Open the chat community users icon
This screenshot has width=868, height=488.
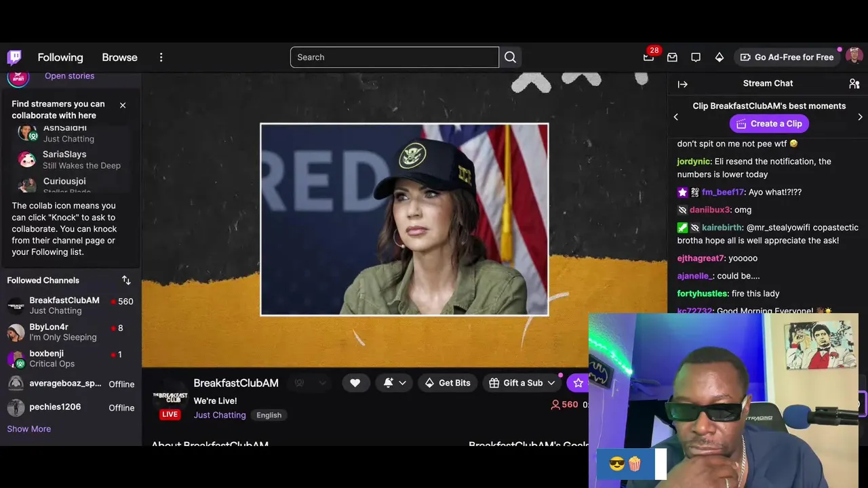click(x=854, y=83)
